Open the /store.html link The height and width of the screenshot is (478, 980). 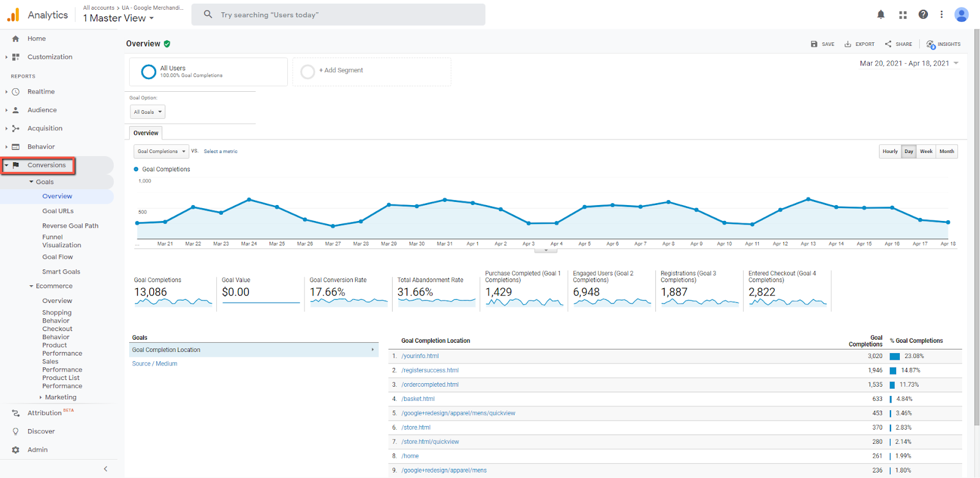click(416, 428)
